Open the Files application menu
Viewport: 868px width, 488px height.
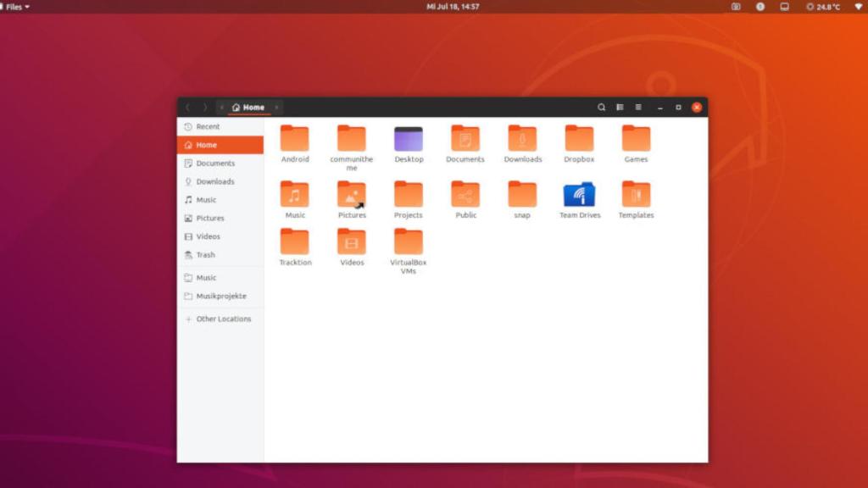tap(14, 7)
